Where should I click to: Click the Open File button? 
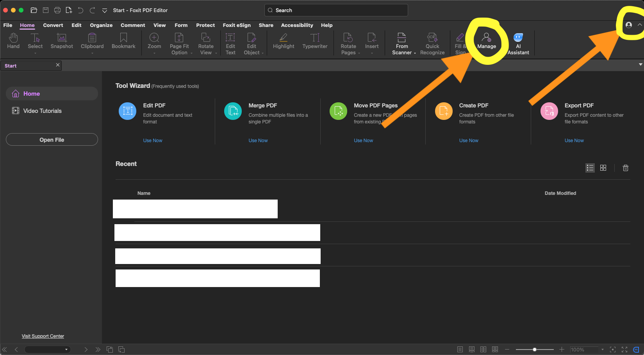52,140
